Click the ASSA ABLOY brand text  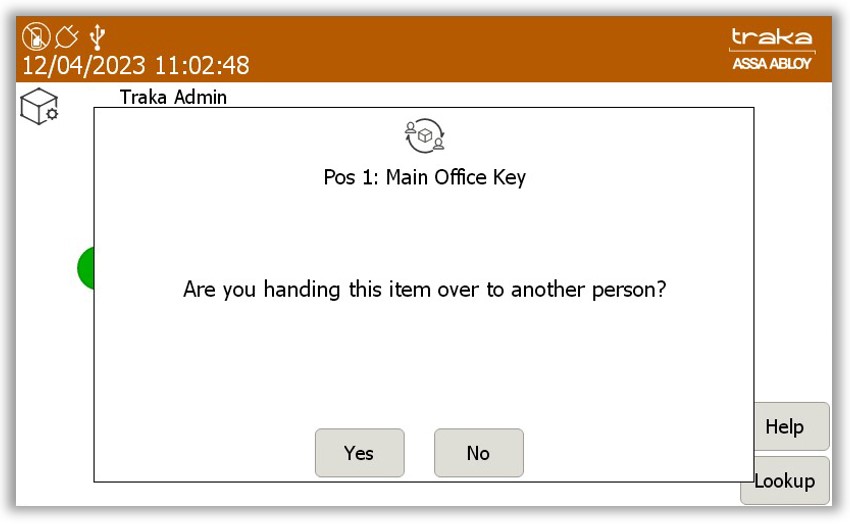pyautogui.click(x=772, y=63)
